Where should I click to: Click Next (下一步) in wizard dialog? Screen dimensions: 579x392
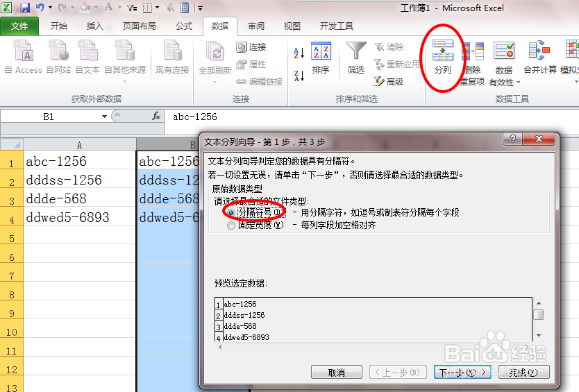point(462,373)
